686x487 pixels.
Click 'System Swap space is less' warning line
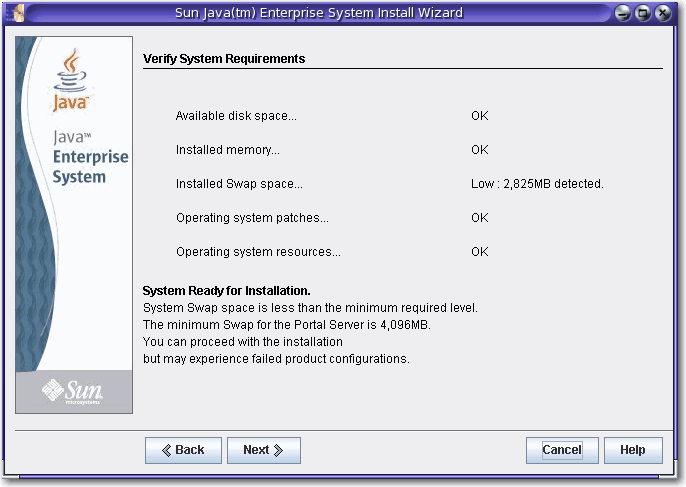pos(310,308)
